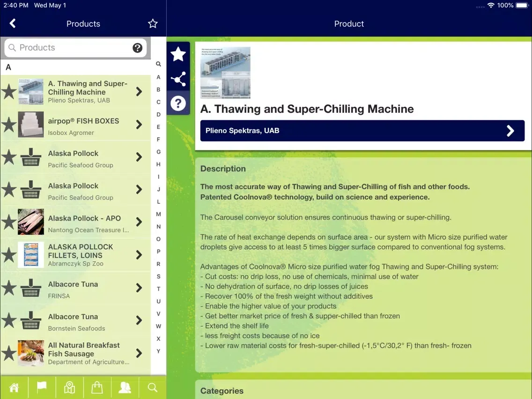The image size is (532, 399).
Task: Open airpop FISH BOXES thumbnail
Action: (31, 125)
